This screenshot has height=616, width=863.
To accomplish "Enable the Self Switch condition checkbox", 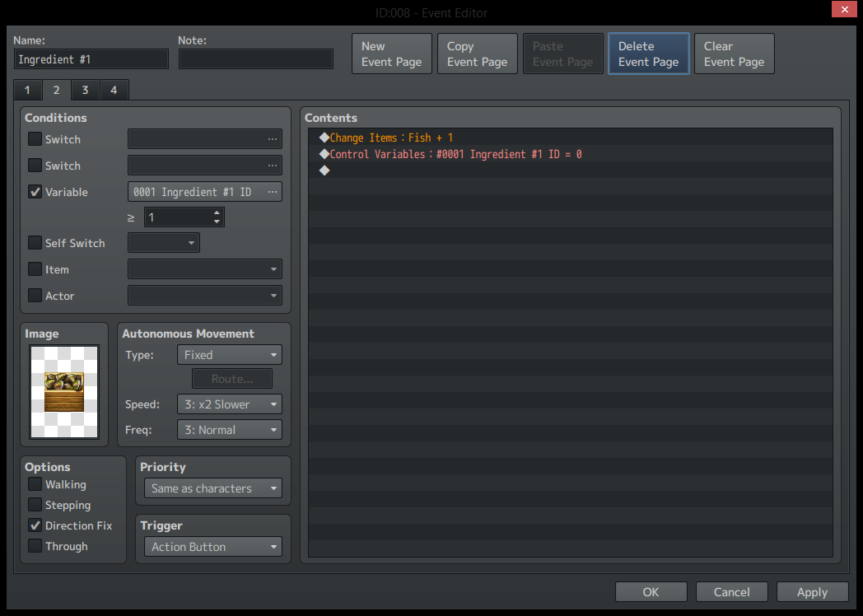I will (35, 243).
